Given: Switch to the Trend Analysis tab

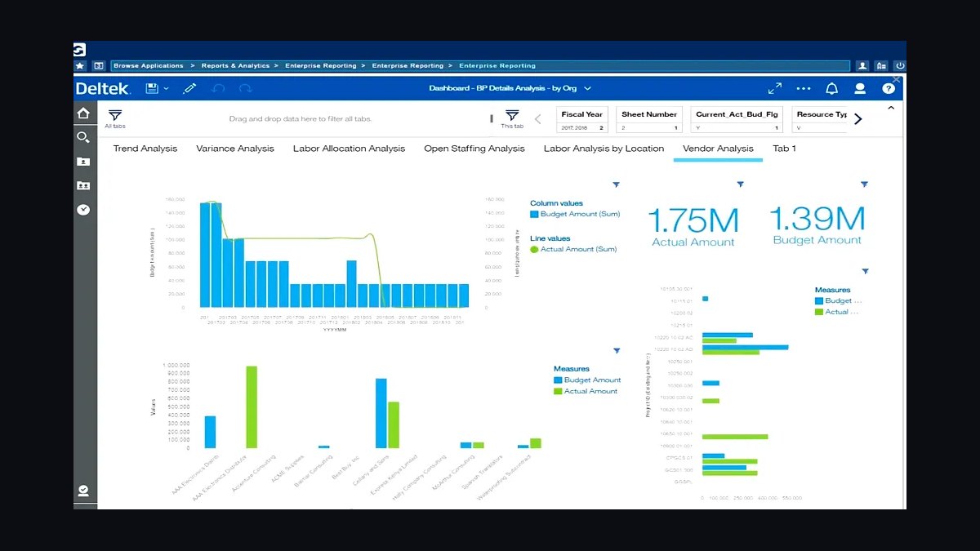Looking at the screenshot, I should pos(145,149).
